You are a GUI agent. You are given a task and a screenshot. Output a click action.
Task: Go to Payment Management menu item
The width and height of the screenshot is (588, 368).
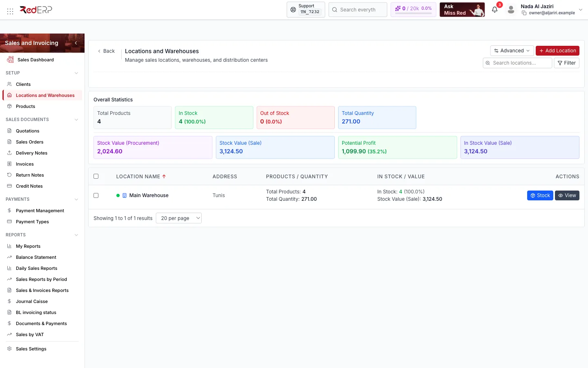(x=40, y=211)
